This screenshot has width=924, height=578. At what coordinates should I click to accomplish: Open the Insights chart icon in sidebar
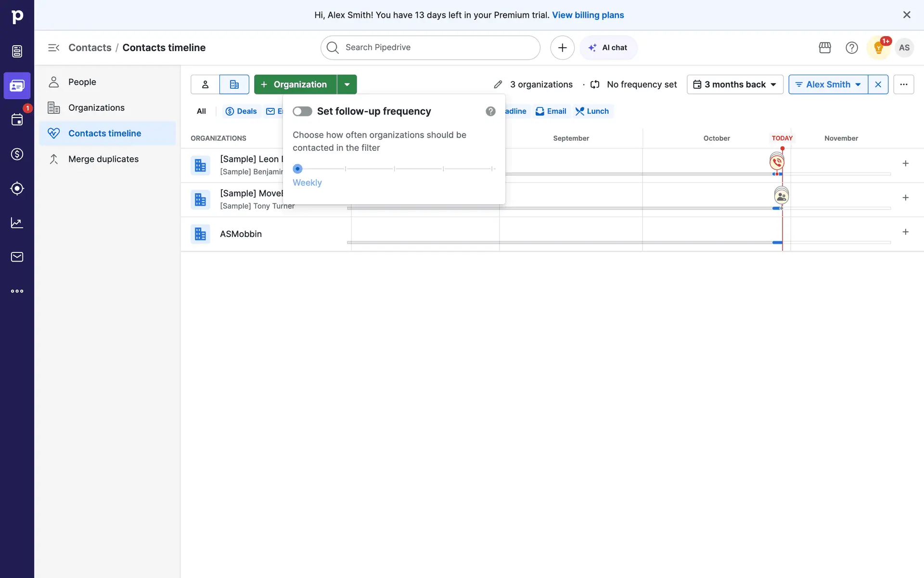click(17, 223)
